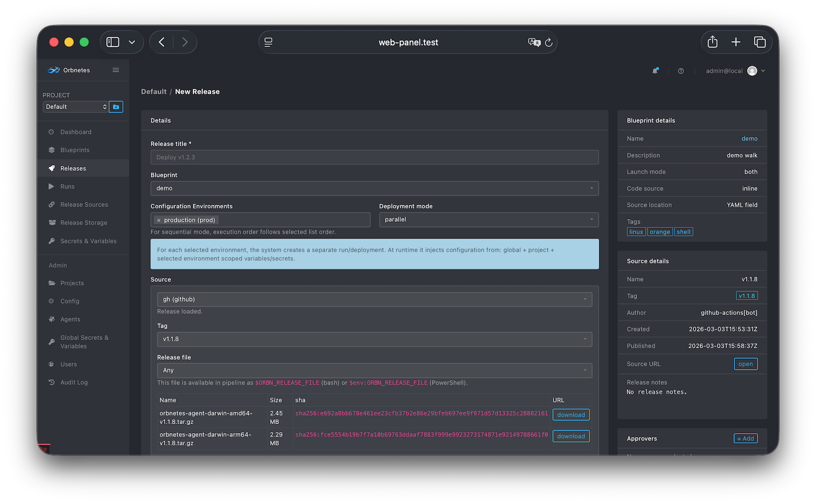
Task: Toggle the sidebar hamburger menu
Action: pos(115,70)
